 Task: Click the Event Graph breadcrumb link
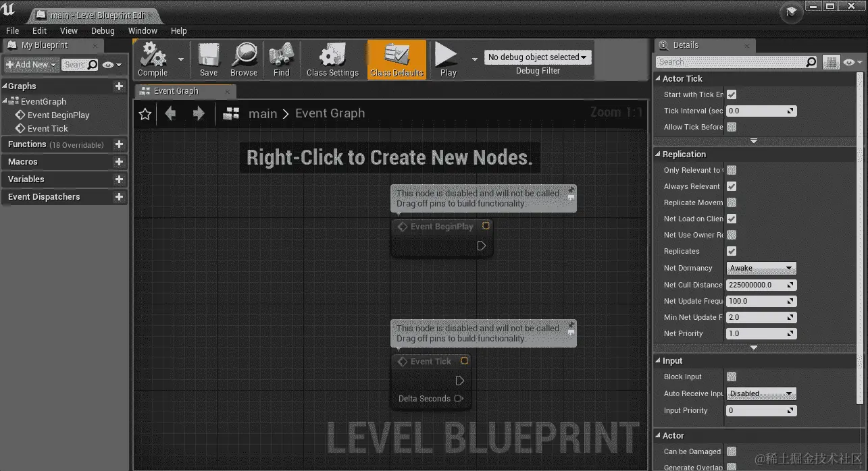coord(330,113)
